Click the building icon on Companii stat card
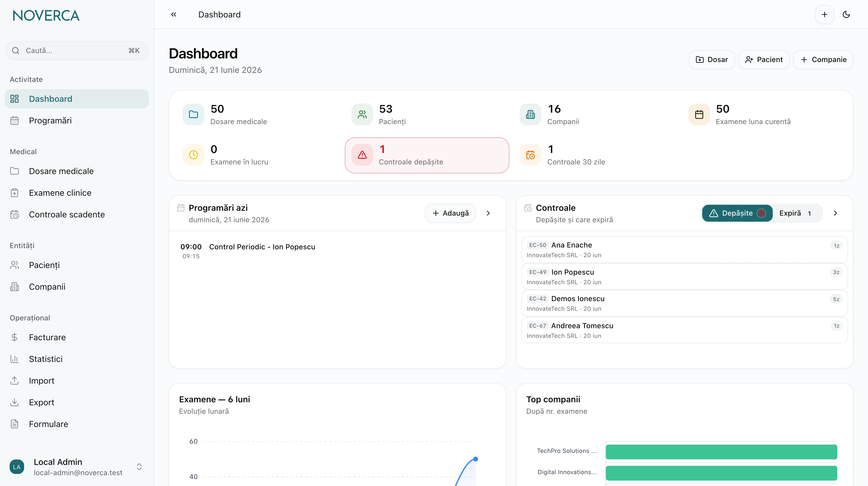Viewport: 868px width, 486px height. 530,114
